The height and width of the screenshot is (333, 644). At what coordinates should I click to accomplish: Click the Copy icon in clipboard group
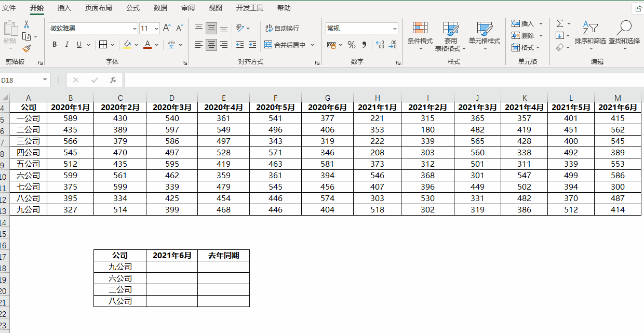26,36
